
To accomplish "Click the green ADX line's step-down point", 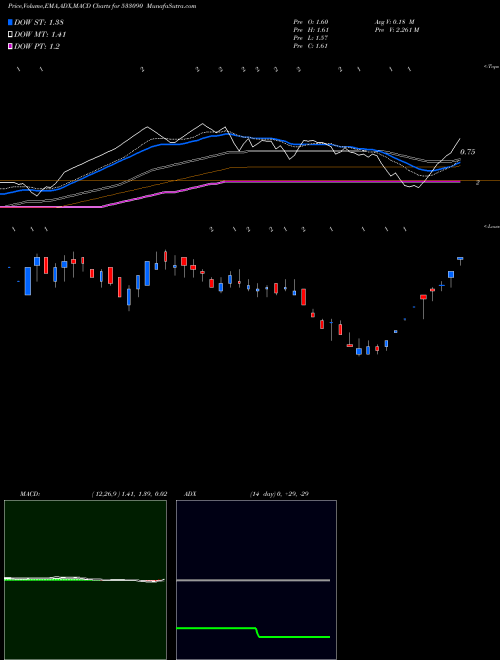I will (258, 633).
